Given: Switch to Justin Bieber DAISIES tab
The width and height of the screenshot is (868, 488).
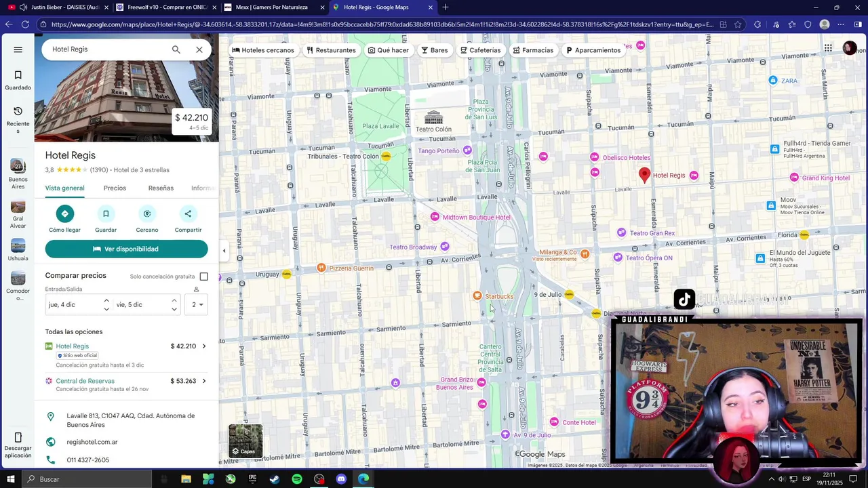Looking at the screenshot, I should 58,7.
